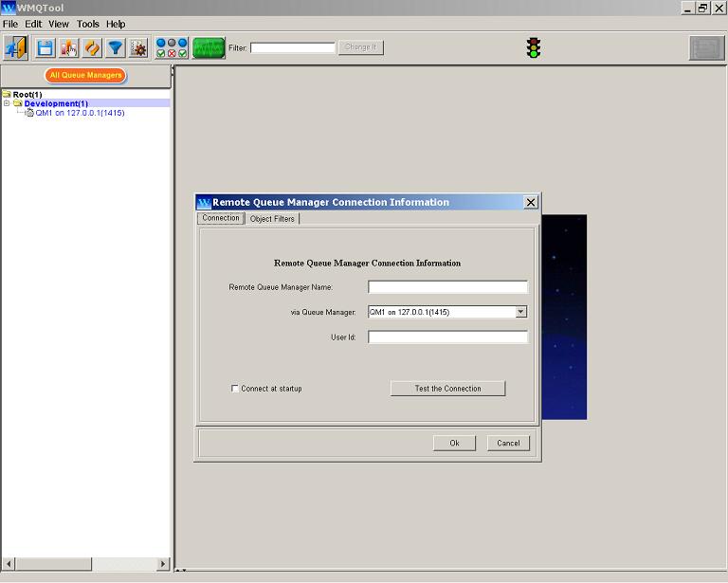This screenshot has height=583, width=728.
Task: Click the QM1 queue manager node icon
Action: 29,113
